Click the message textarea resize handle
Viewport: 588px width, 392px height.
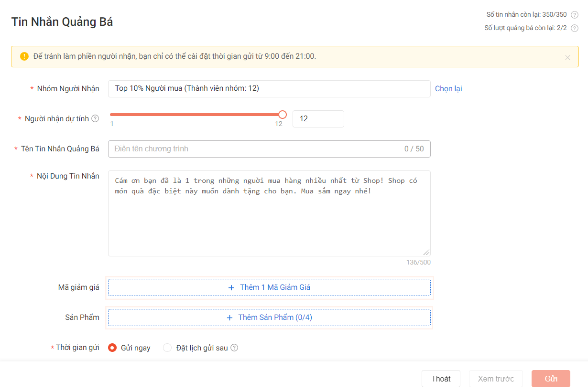[426, 252]
